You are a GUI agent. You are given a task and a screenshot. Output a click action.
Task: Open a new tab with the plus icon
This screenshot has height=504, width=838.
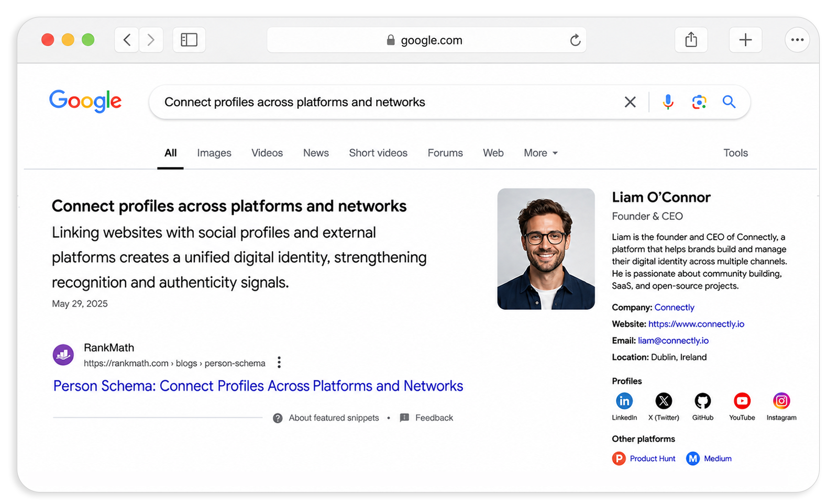(x=745, y=40)
